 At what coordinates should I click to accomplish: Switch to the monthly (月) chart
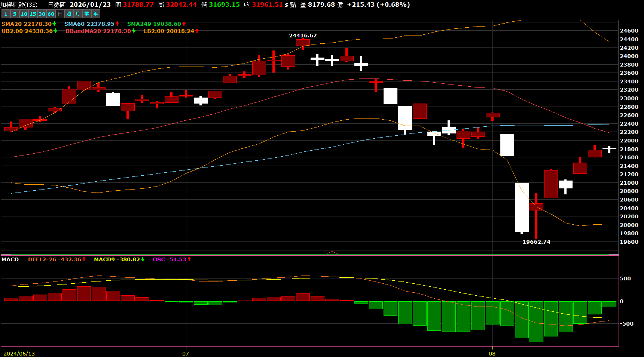click(78, 14)
